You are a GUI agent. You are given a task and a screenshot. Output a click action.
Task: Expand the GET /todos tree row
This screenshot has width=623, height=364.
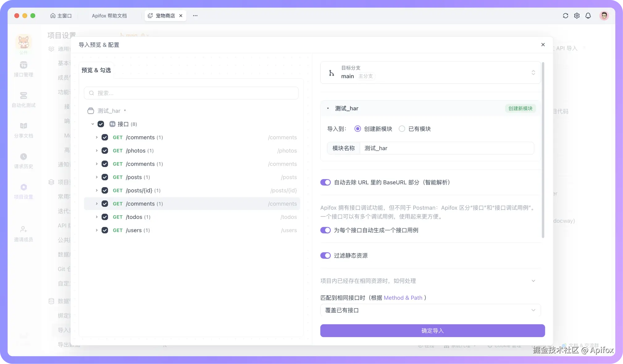97,217
